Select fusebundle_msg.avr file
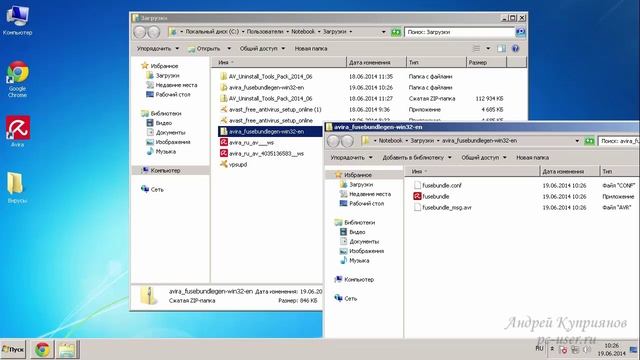640x360 pixels. click(442, 207)
